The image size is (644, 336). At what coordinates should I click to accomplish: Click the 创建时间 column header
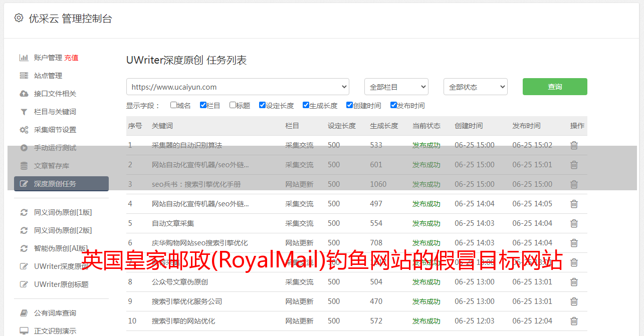coord(469,126)
